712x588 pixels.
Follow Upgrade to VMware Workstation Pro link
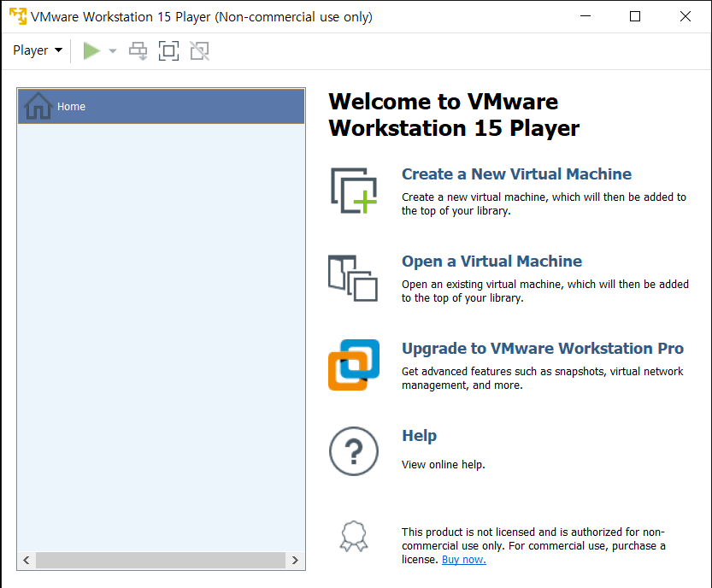(543, 348)
